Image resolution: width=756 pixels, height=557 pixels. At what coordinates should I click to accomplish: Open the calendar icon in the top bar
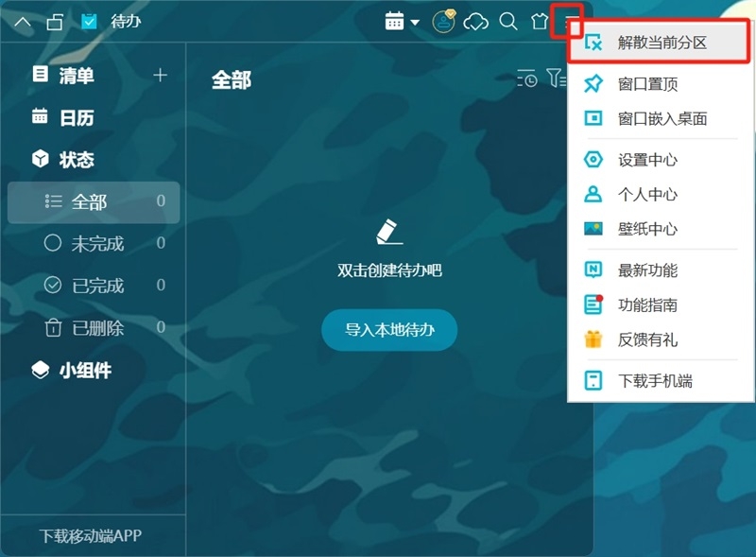394,22
